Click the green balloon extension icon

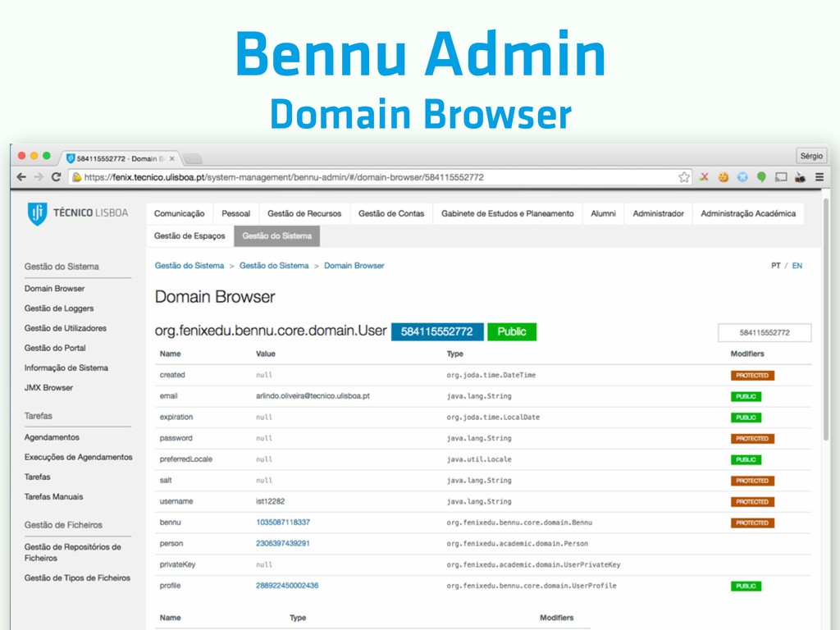[761, 177]
